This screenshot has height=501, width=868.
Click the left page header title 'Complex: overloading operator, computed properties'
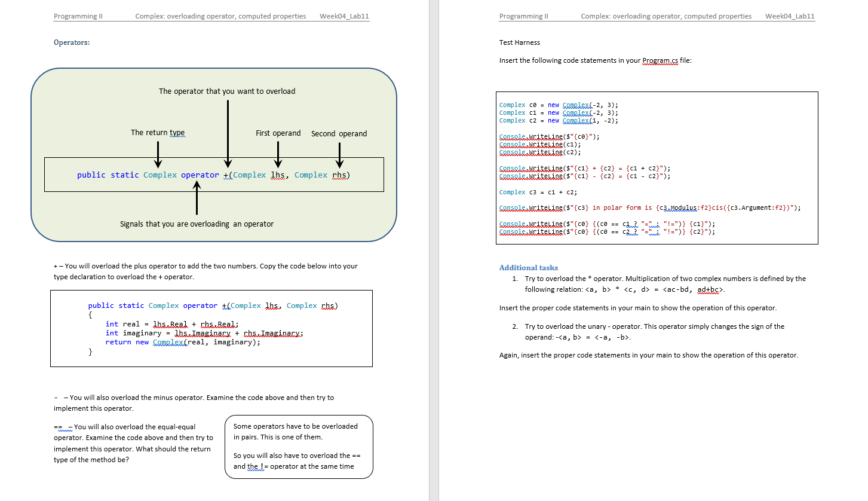tap(220, 16)
